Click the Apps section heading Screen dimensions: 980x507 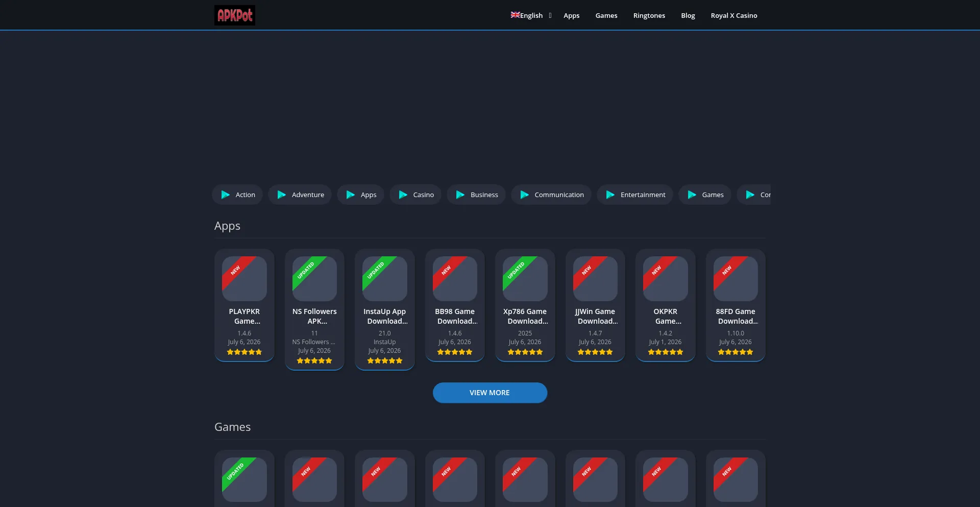[227, 226]
